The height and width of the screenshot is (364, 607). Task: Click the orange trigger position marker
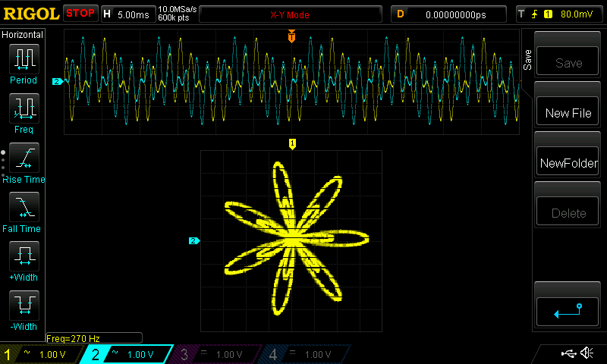[291, 36]
